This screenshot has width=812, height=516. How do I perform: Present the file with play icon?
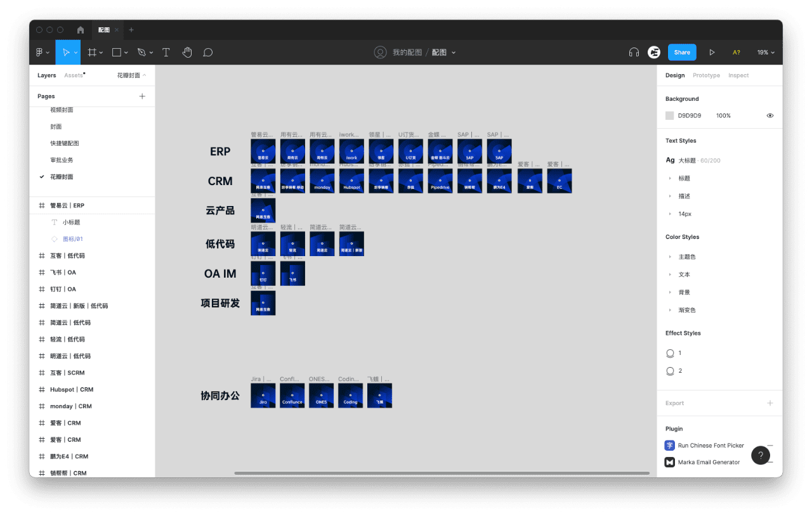[712, 53]
